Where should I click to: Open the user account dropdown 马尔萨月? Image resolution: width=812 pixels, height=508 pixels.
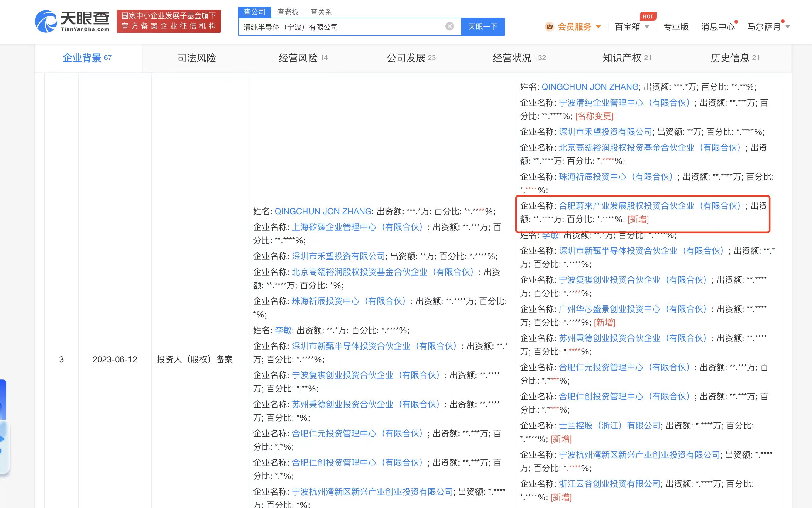[768, 26]
